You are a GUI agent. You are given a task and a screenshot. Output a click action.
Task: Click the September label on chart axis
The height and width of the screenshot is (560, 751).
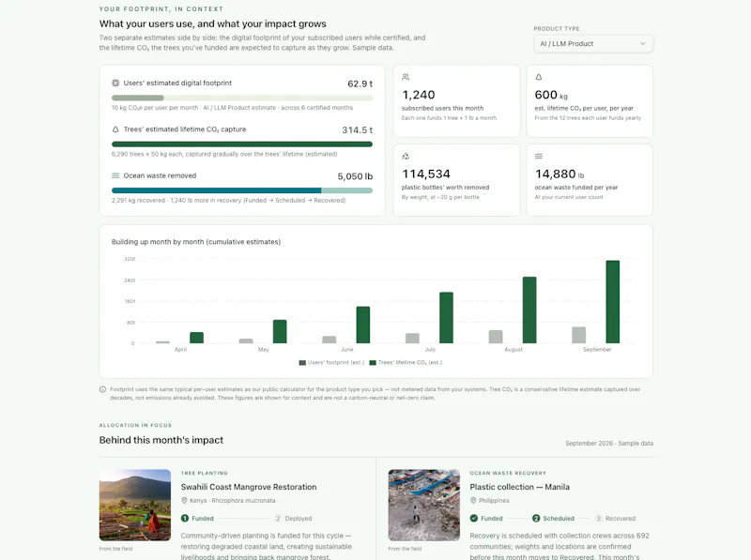click(x=597, y=349)
